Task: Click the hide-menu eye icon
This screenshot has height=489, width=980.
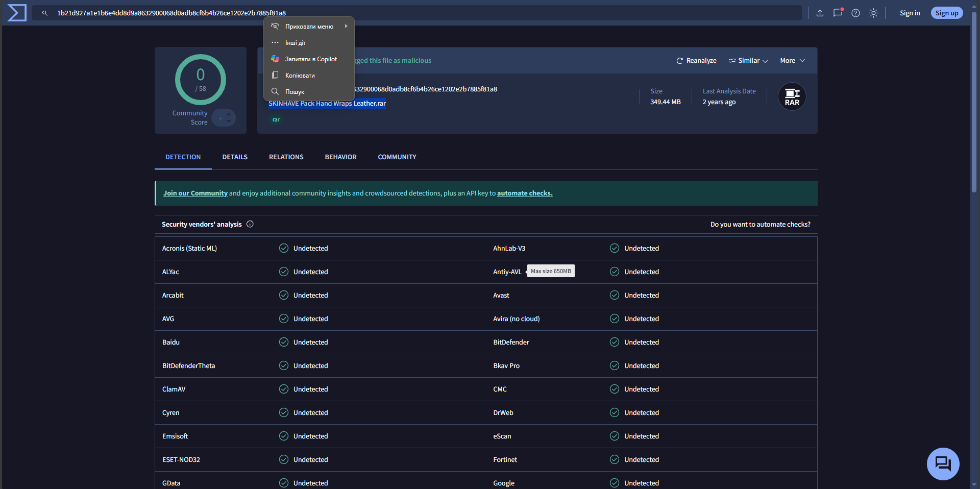Action: (x=275, y=27)
